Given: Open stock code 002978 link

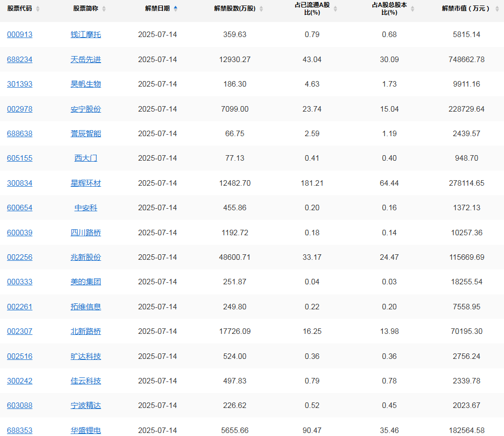Looking at the screenshot, I should point(20,109).
